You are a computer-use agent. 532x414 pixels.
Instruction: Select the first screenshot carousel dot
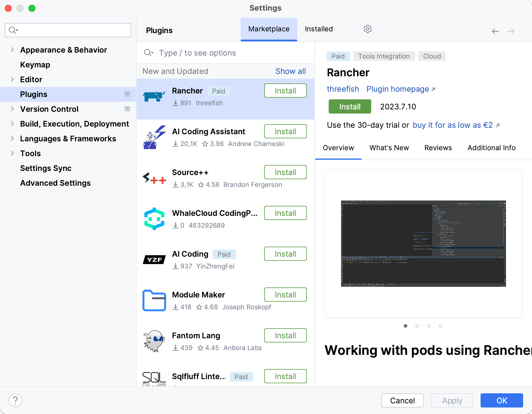pyautogui.click(x=406, y=326)
